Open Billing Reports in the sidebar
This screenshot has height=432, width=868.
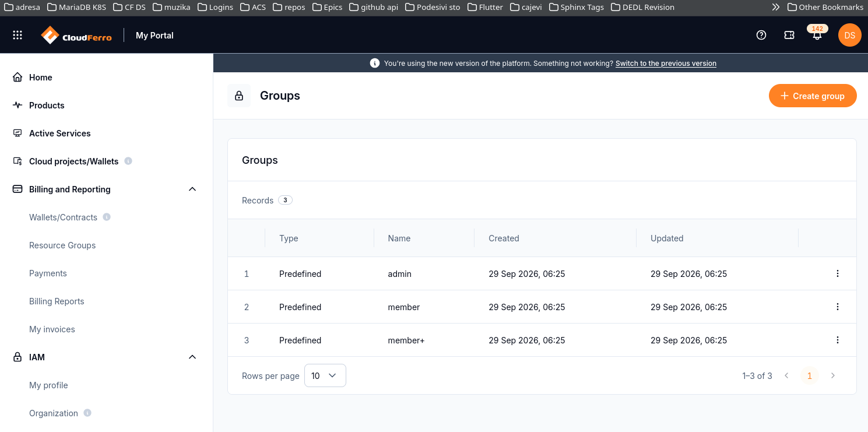57,301
